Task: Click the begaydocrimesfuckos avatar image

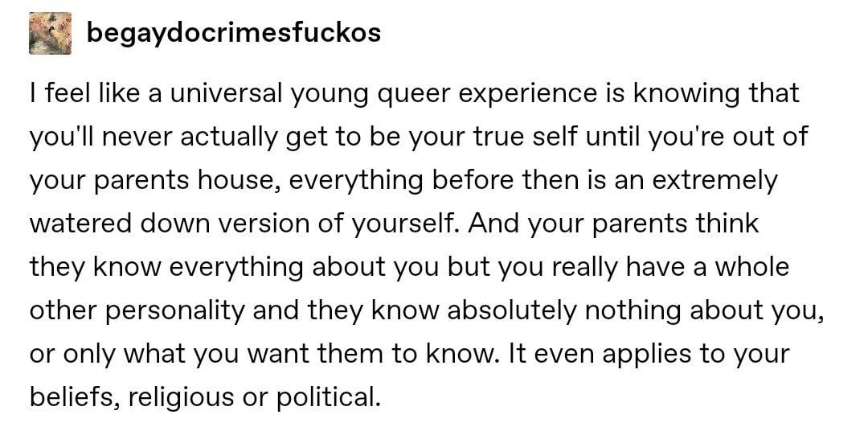Action: coord(48,34)
